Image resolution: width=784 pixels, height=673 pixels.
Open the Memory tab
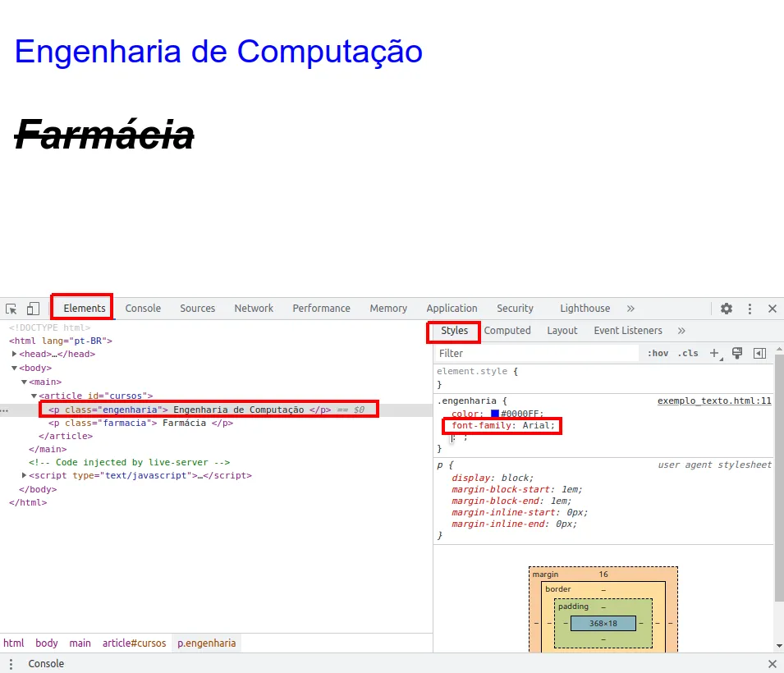(388, 309)
